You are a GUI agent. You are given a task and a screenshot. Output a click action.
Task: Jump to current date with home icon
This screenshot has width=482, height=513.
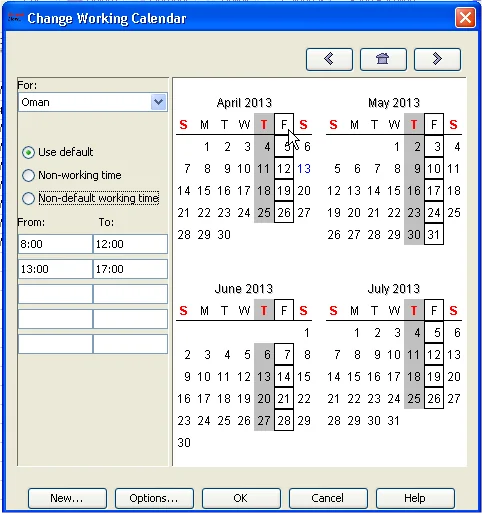click(x=383, y=59)
